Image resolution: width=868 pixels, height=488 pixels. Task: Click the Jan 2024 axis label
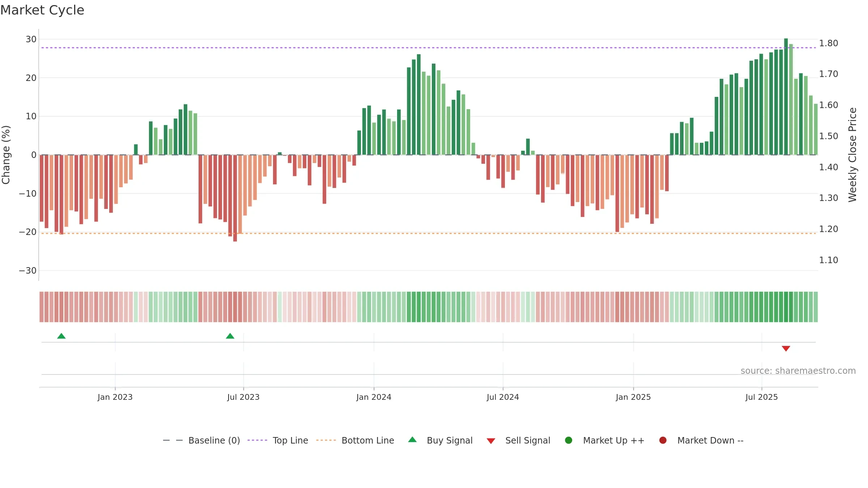click(374, 397)
